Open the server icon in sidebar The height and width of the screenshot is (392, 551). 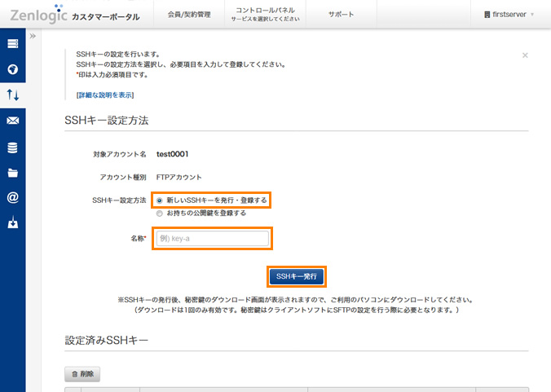[x=13, y=43]
